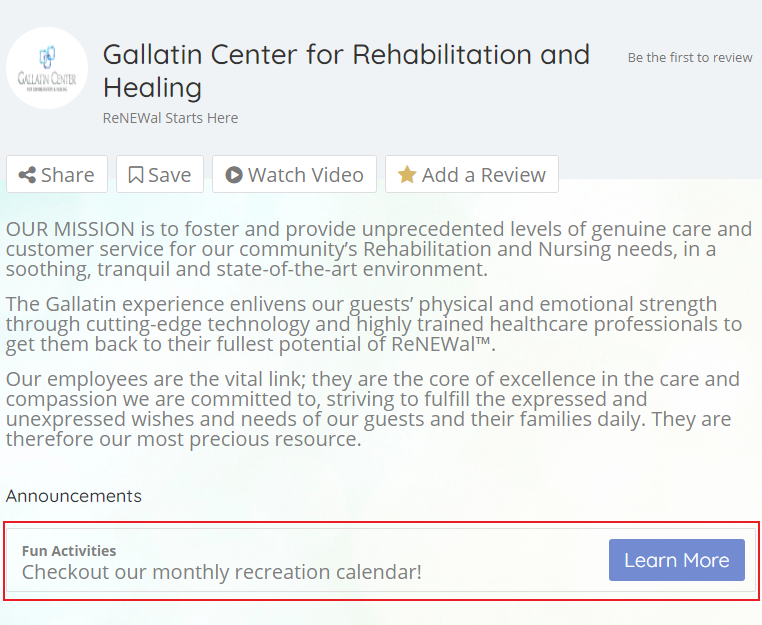
Task: Click the Gallatin experience paragraph
Action: 374,324
